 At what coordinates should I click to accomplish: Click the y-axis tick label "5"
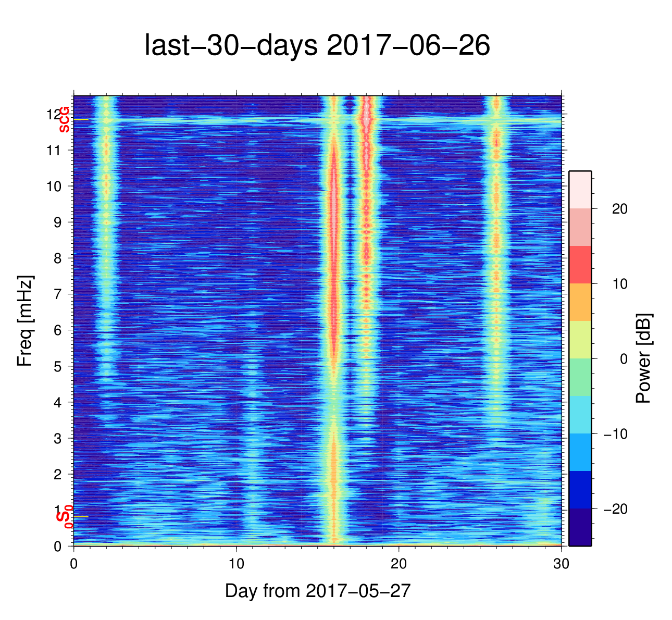pos(58,366)
